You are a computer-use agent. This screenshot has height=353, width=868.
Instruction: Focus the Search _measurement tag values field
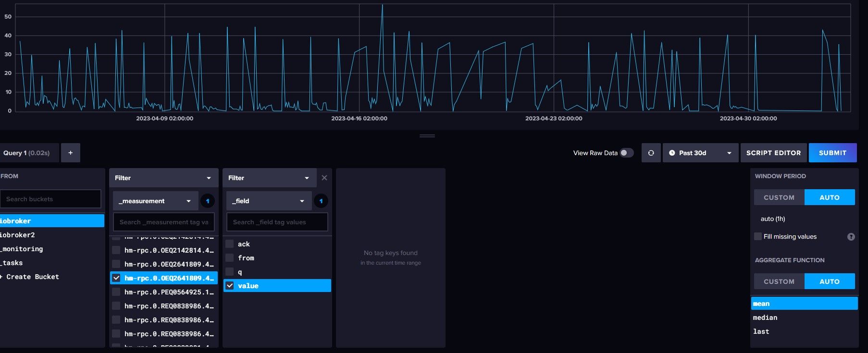(163, 222)
